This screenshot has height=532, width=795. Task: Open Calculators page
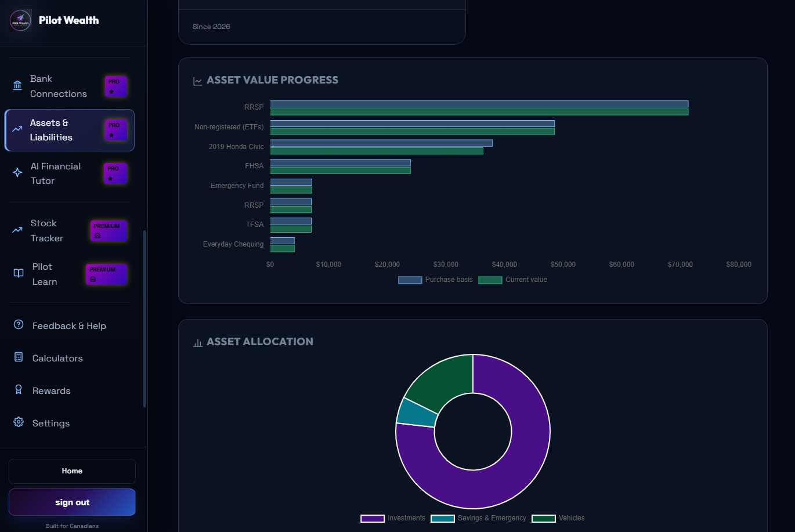pos(70,358)
